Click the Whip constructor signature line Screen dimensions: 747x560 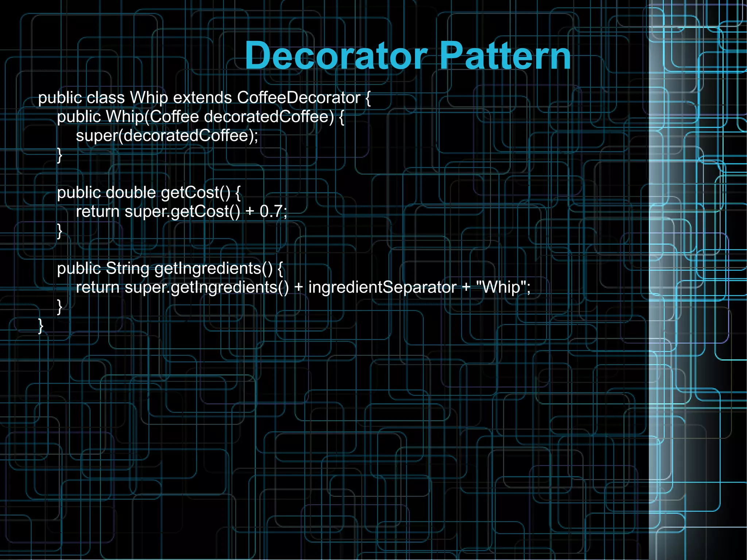tap(201, 117)
